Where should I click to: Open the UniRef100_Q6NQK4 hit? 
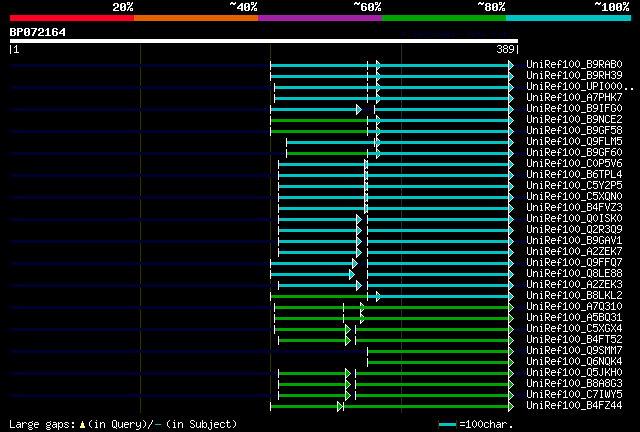coord(574,362)
